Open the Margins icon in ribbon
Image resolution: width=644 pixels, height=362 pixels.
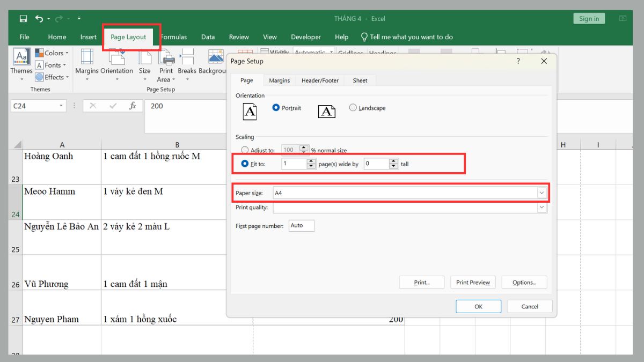pyautogui.click(x=86, y=57)
